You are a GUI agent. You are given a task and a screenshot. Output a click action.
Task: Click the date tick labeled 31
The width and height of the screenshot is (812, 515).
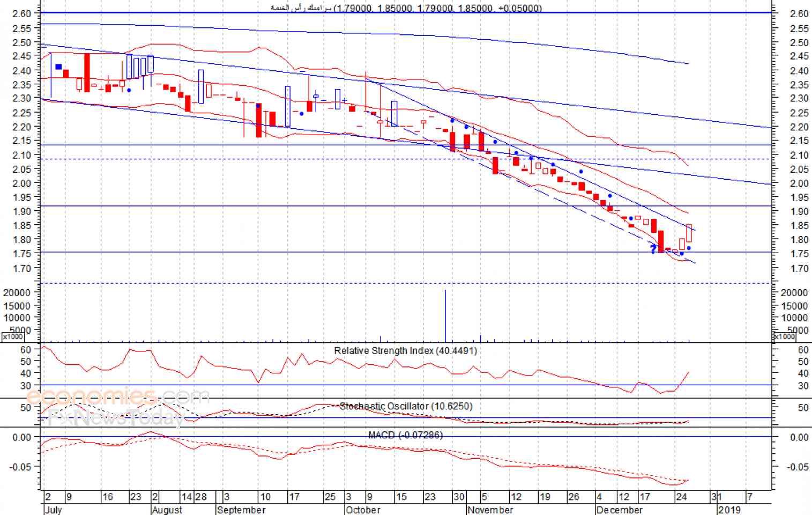(x=717, y=497)
